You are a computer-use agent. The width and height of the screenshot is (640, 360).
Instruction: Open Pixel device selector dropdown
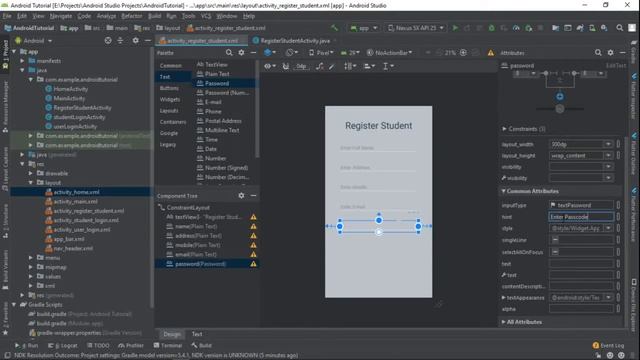[321, 53]
